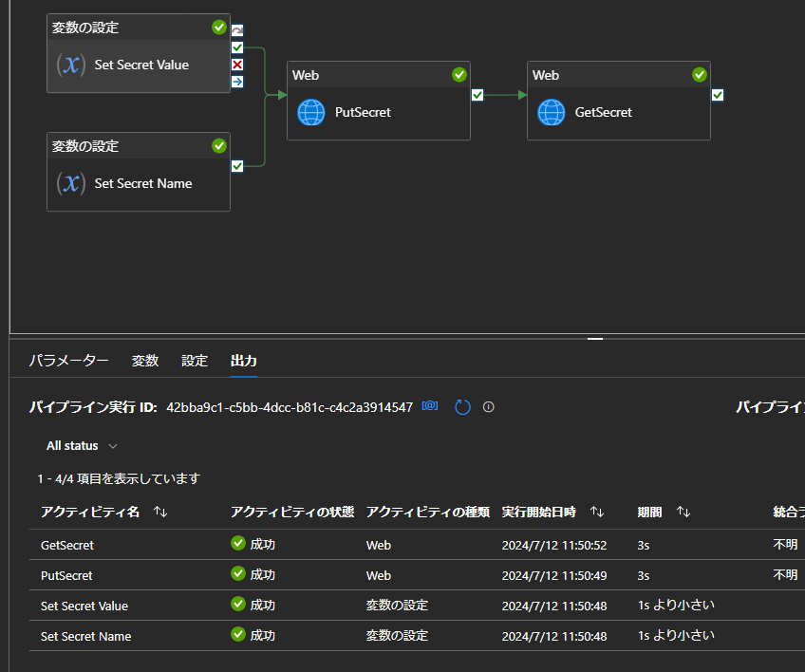Click 変数の設定 type in Set Secret Value row

(397, 606)
